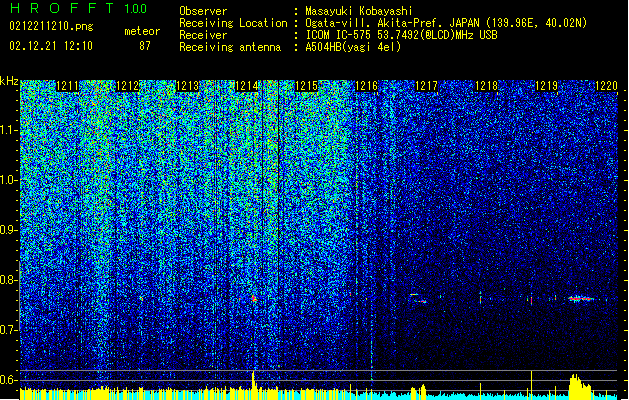This screenshot has height=400, width=629.
Task: Click the large yellow power peak near 1219
Action: coord(580,386)
